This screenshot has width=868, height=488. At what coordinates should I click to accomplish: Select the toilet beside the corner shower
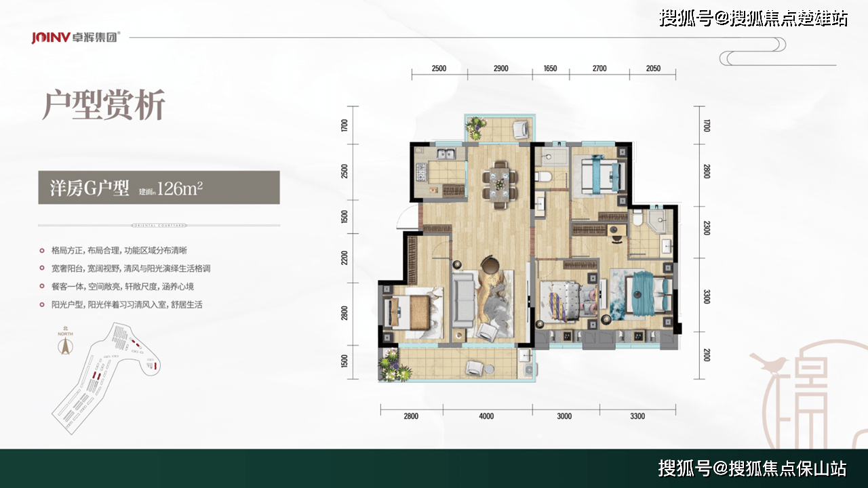(x=637, y=218)
